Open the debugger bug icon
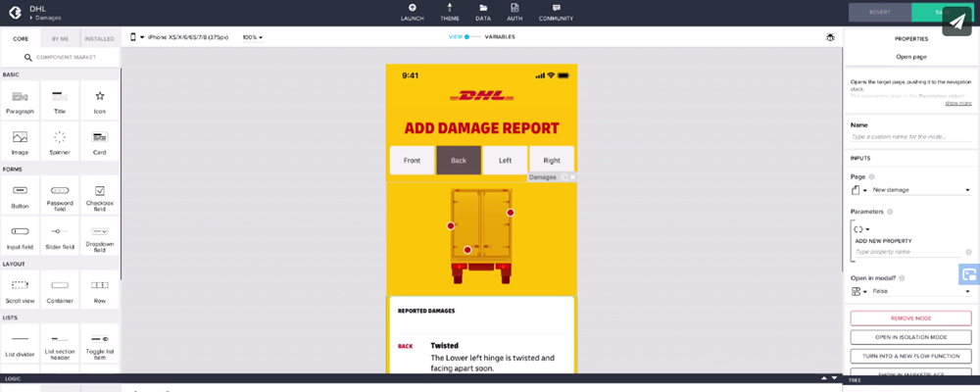 coord(830,37)
